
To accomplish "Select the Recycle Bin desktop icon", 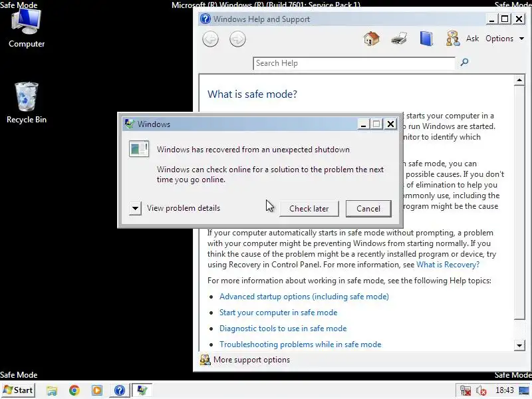I will pyautogui.click(x=27, y=103).
